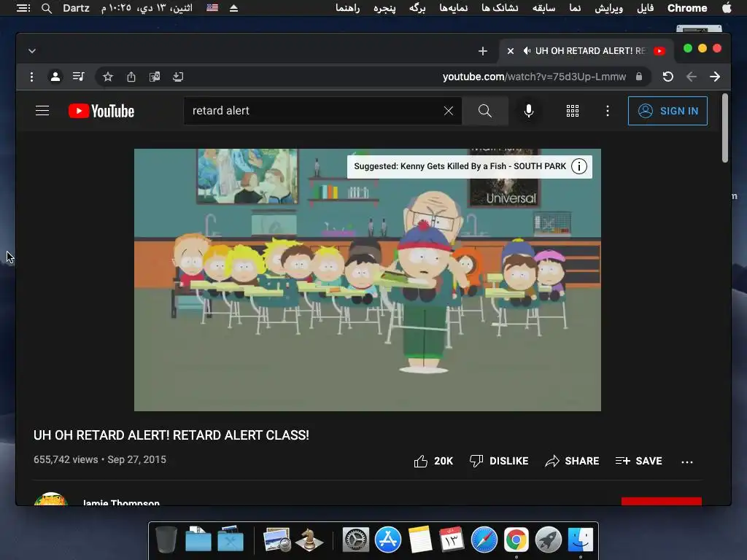View site security lock info
This screenshot has height=560, width=747.
[639, 77]
